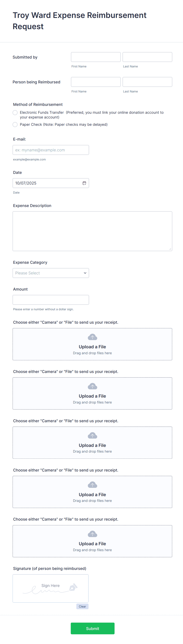Focus the Submitted by Last Name field
183x644 pixels.
tap(147, 57)
